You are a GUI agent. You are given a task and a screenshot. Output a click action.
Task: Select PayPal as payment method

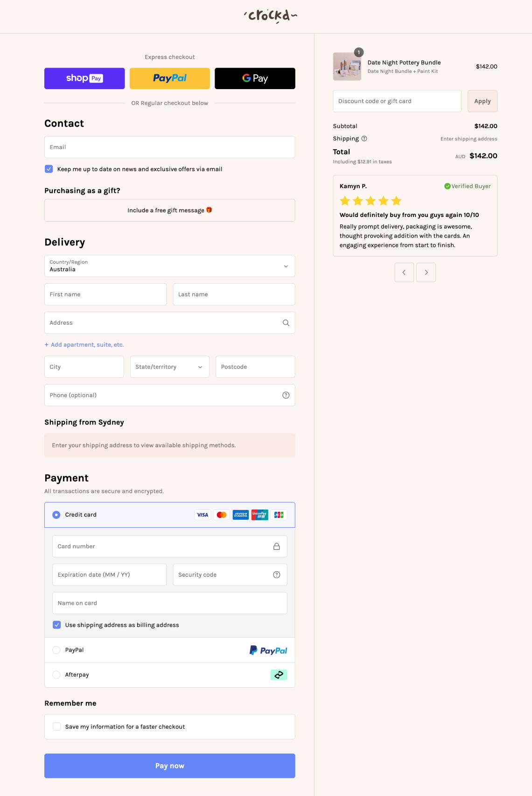pyautogui.click(x=56, y=649)
